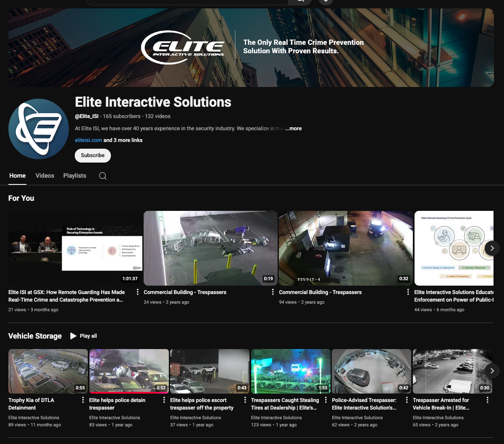Click '123 views • 1 year ago' text
Image resolution: width=504 pixels, height=444 pixels.
pos(274,425)
